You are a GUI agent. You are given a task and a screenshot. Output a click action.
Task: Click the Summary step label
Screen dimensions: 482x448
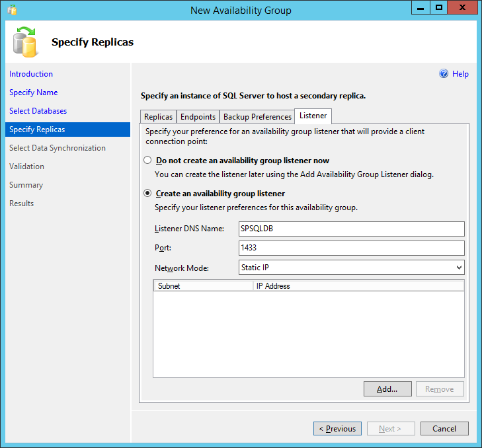26,184
